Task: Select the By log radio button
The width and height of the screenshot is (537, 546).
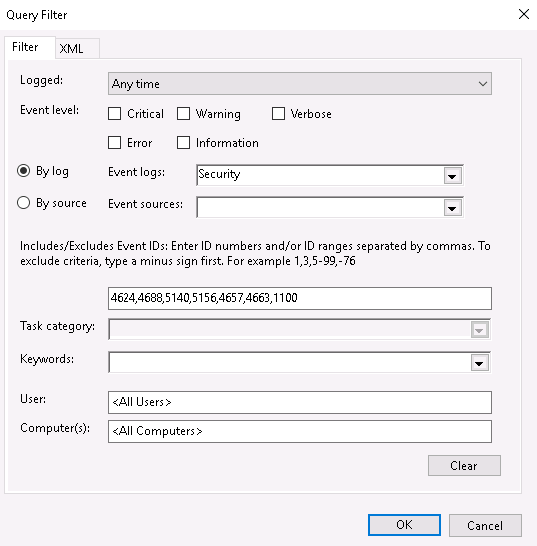Action: tap(24, 171)
